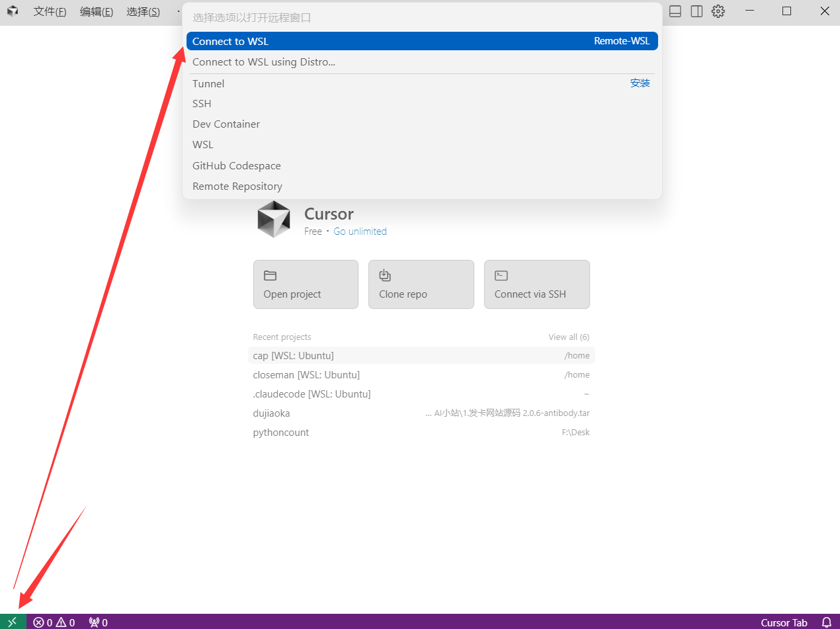Viewport: 840px width, 629px height.
Task: Click View all (6) recent projects
Action: click(x=569, y=337)
